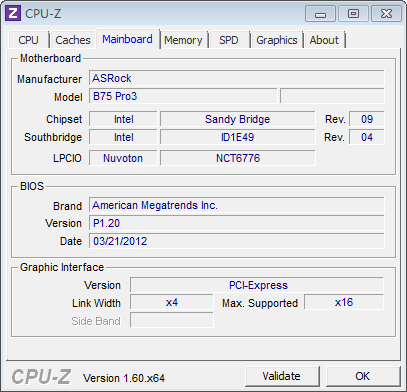Click the Chipset vendor Intel value
Viewport: 407px width, 392px height.
123,119
